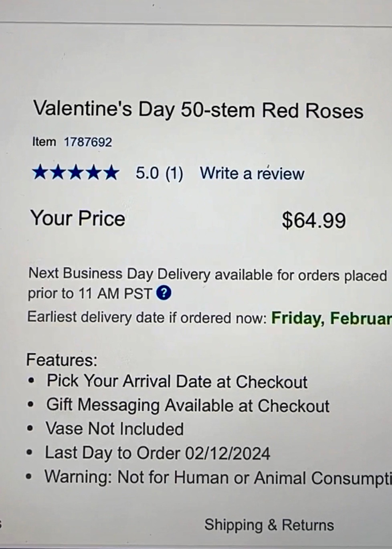Click the (1) review count
The width and height of the screenshot is (392, 549).
click(174, 174)
